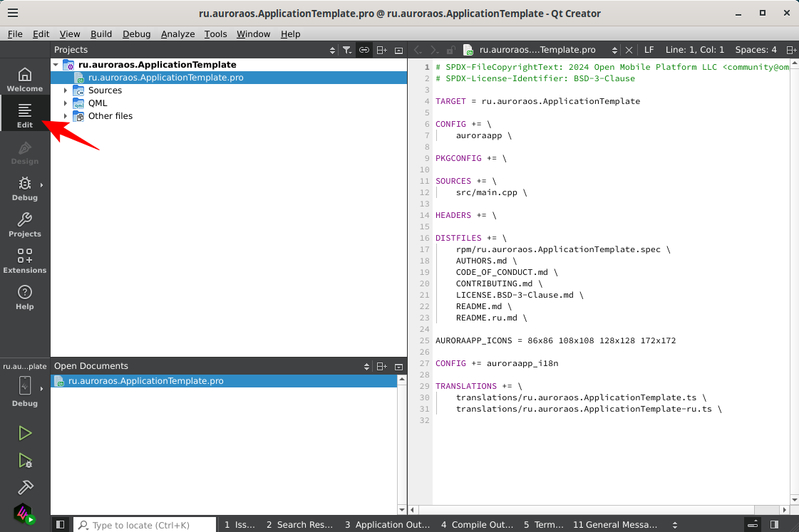Toggle synchronize with editor link button
Screen dimensions: 799x532
click(364, 50)
